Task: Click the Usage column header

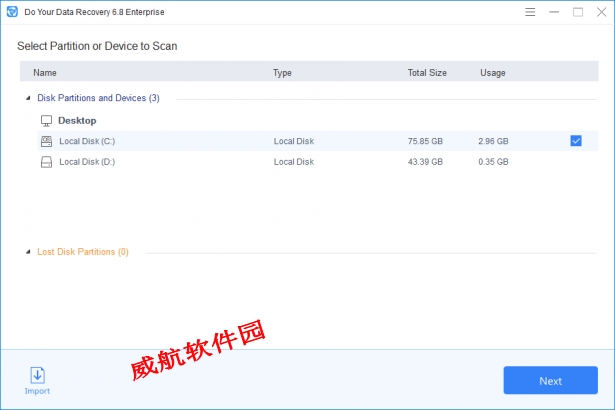Action: (493, 73)
